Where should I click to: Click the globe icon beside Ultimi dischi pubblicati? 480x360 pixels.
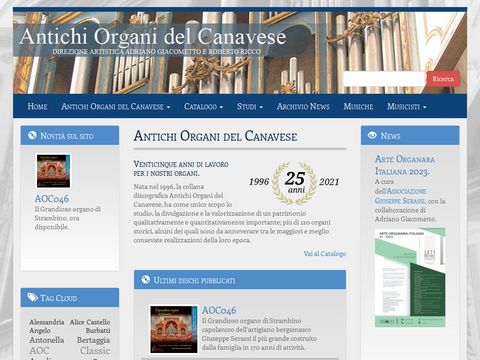[x=146, y=280]
